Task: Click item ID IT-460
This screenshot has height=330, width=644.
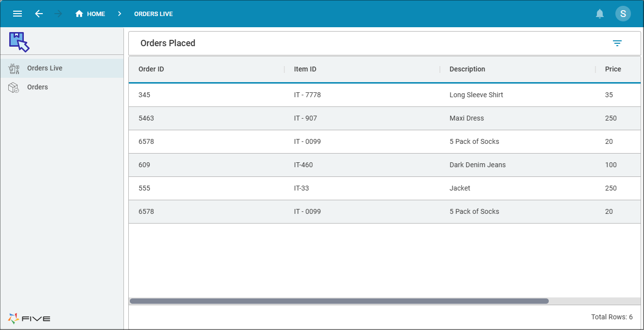Action: pos(303,165)
